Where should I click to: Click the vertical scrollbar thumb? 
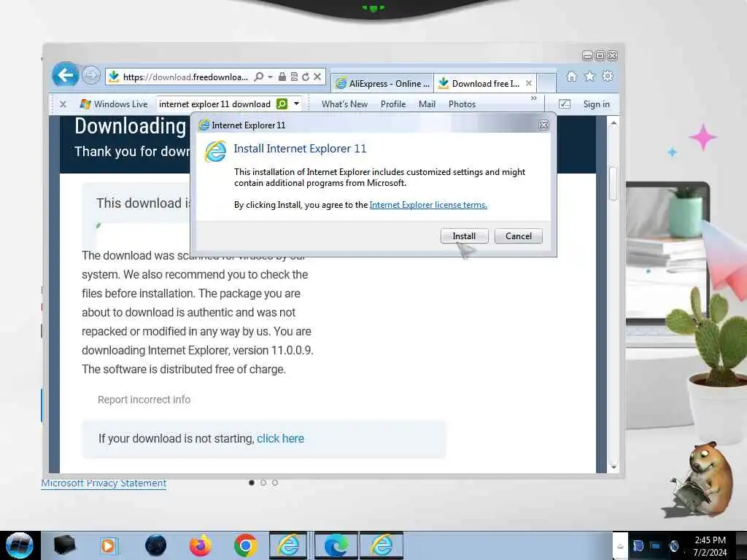pyautogui.click(x=614, y=183)
